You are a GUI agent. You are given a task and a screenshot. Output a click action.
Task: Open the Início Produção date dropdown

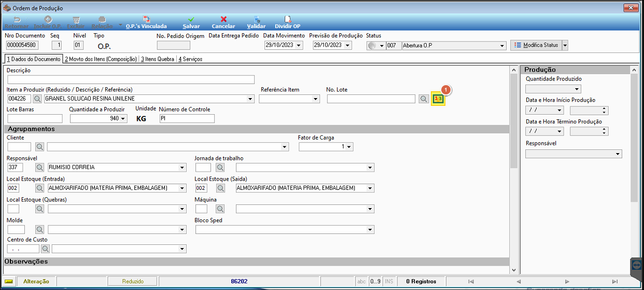pyautogui.click(x=559, y=111)
